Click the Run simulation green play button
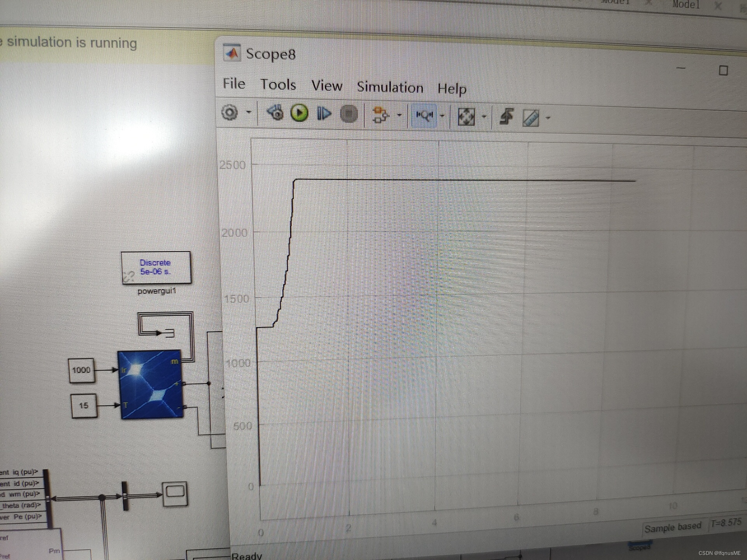The width and height of the screenshot is (747, 560). pos(299,114)
